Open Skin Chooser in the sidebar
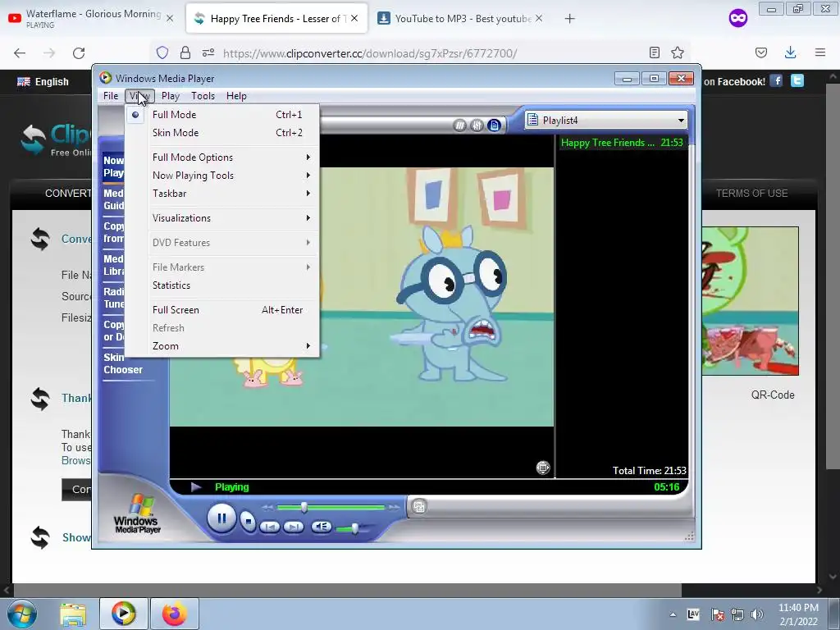The image size is (840, 630). coord(123,363)
